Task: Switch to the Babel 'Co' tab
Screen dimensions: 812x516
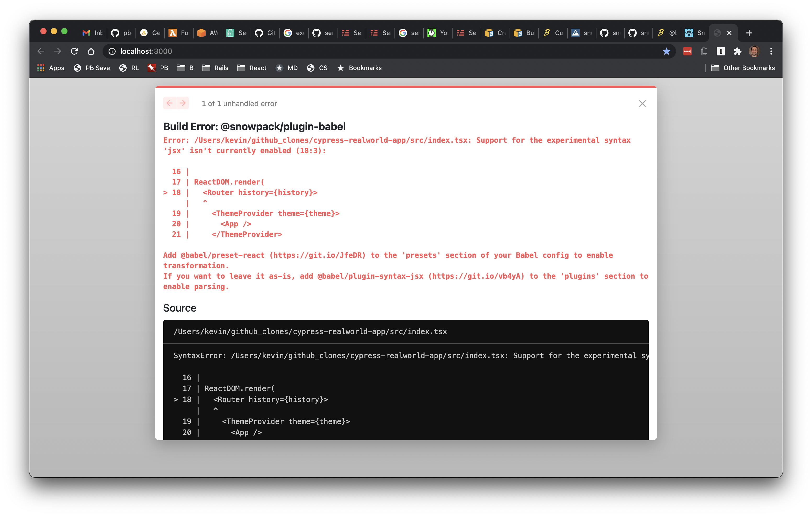Action: pos(553,33)
